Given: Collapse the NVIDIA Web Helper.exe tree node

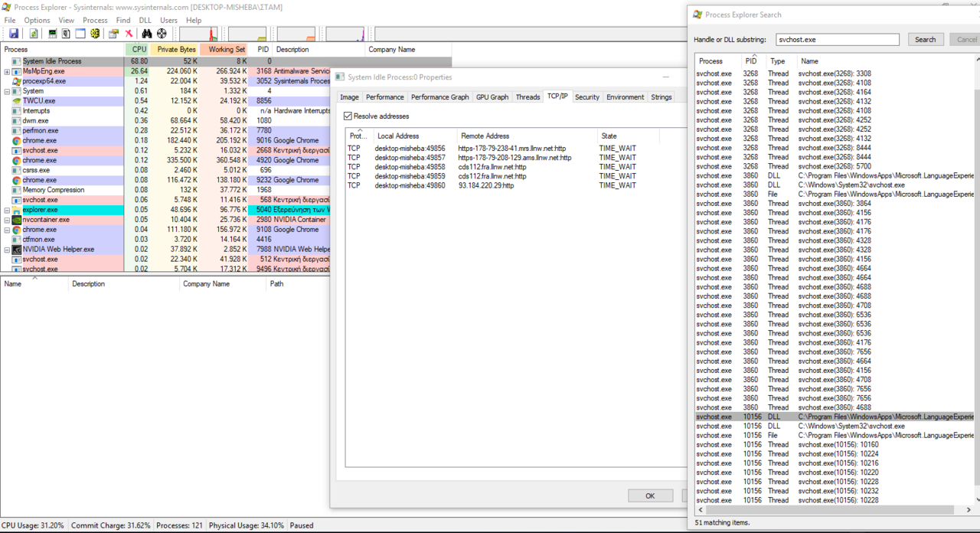Looking at the screenshot, I should pos(7,250).
